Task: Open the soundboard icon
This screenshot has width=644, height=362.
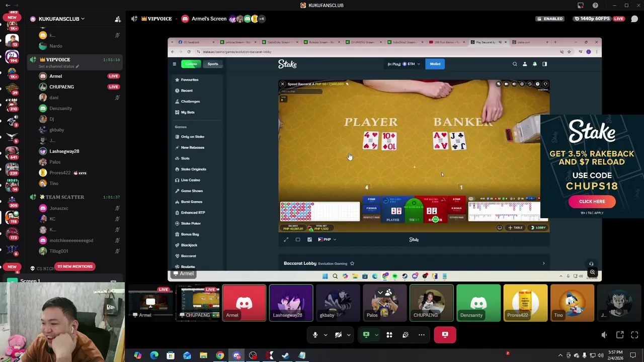Action: coord(406,335)
